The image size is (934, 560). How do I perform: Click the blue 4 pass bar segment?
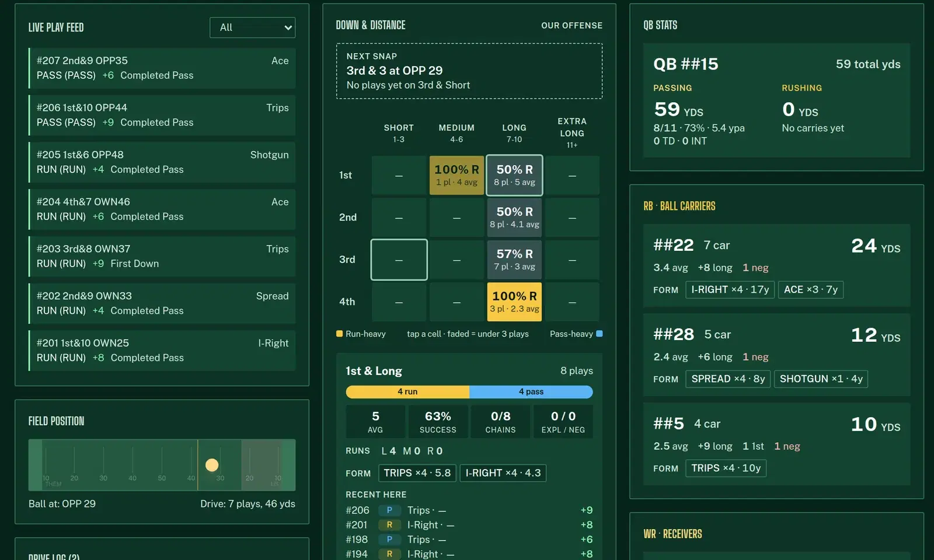pos(531,392)
